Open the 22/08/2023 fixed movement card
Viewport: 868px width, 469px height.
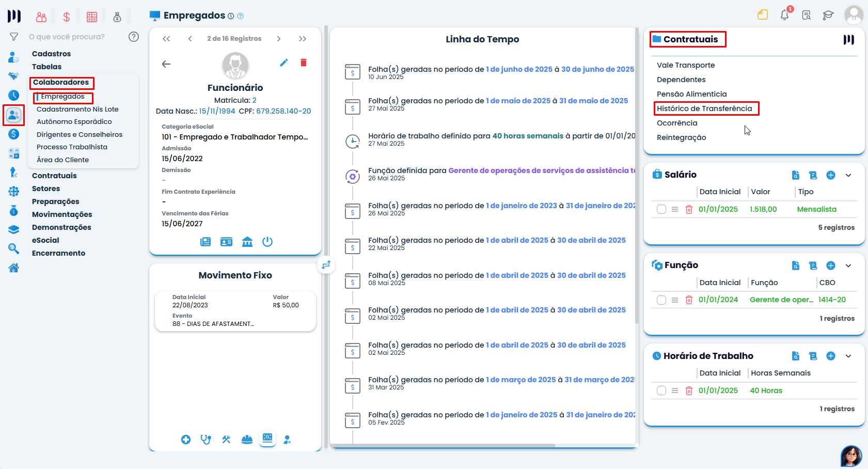tap(235, 311)
